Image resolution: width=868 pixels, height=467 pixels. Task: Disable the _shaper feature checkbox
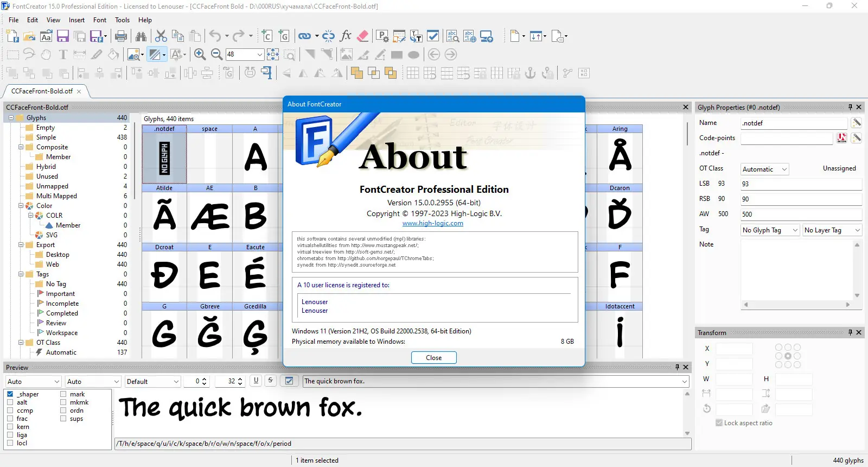coord(10,394)
